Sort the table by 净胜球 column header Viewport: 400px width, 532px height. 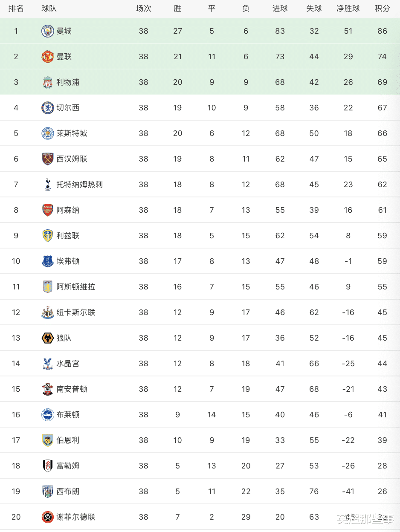coord(348,9)
